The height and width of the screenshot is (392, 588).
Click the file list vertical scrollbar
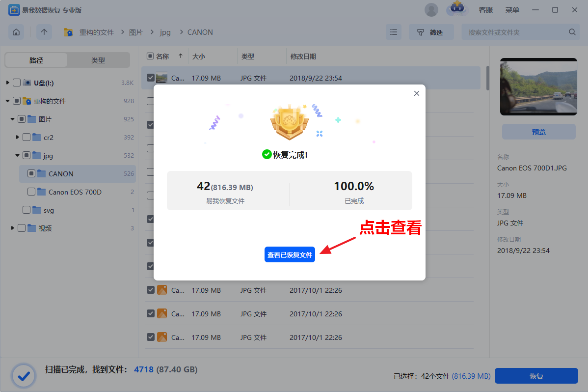(487, 79)
